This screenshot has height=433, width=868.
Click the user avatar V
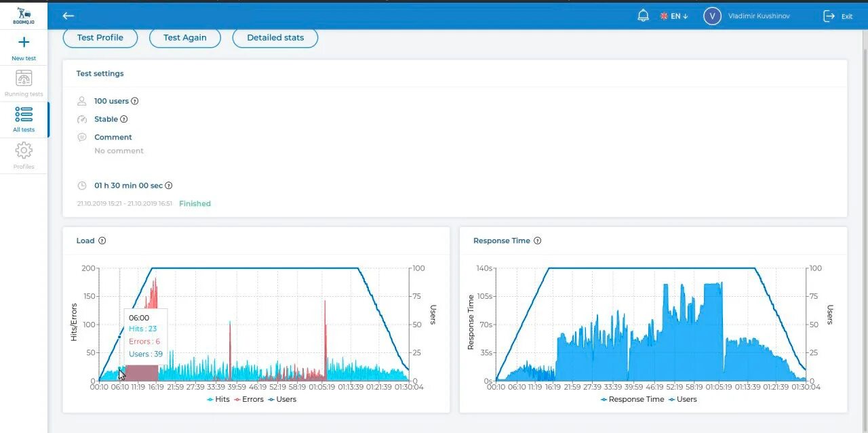pyautogui.click(x=712, y=16)
